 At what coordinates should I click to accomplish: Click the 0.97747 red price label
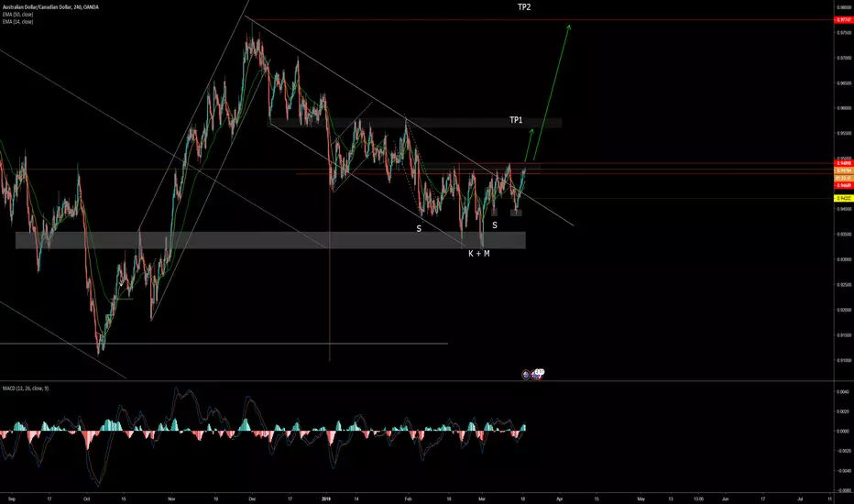844,20
